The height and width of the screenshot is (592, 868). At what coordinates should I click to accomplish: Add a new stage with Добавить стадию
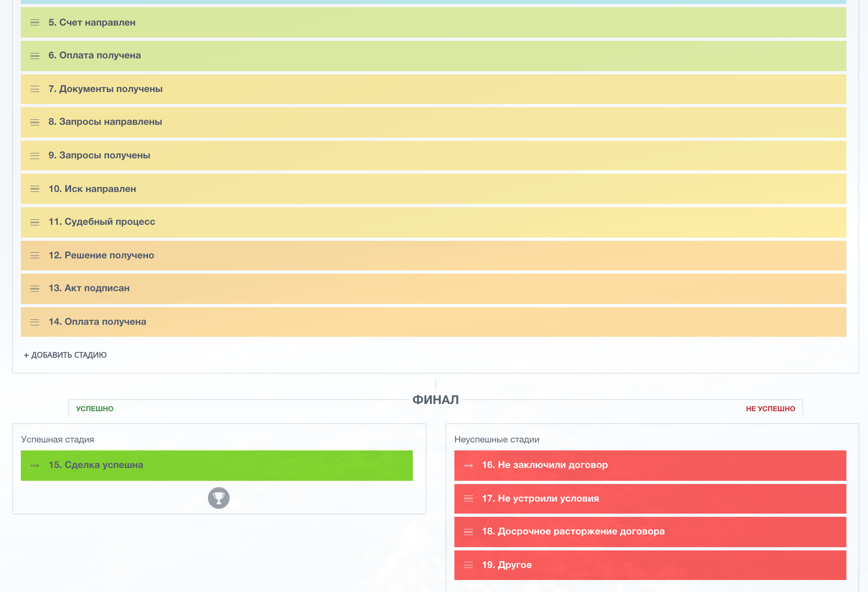(65, 355)
